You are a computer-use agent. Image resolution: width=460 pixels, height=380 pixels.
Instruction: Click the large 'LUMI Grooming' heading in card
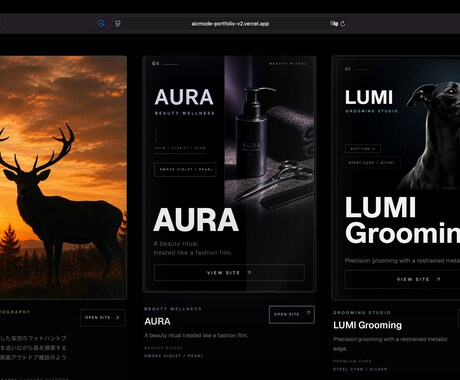[x=403, y=221]
